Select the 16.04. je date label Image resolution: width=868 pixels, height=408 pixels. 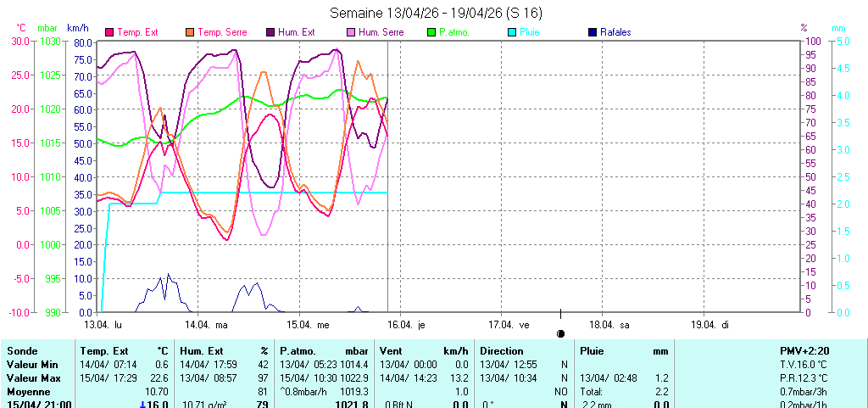pyautogui.click(x=406, y=324)
